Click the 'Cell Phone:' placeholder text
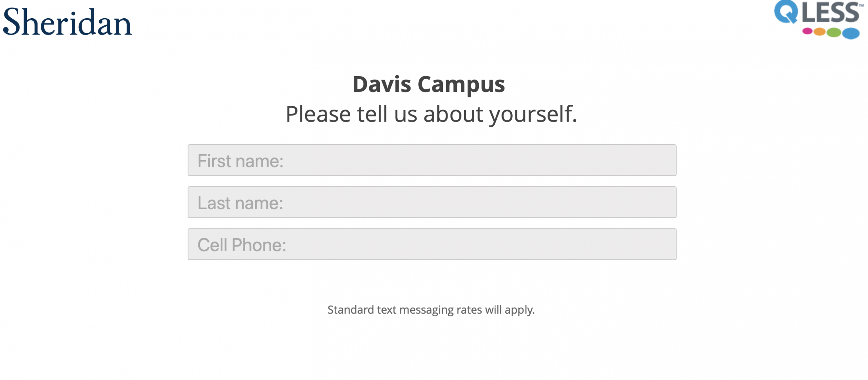868x380 pixels. [242, 245]
